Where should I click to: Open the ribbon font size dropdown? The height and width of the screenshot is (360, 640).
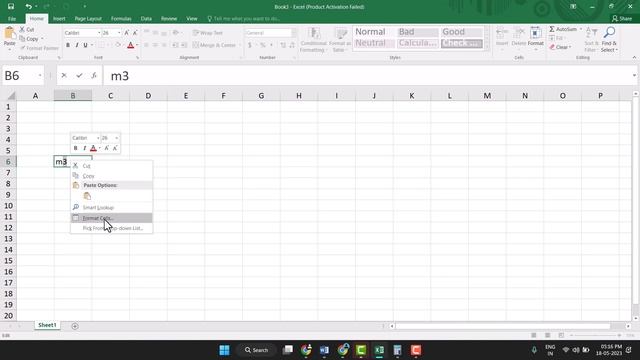(119, 33)
